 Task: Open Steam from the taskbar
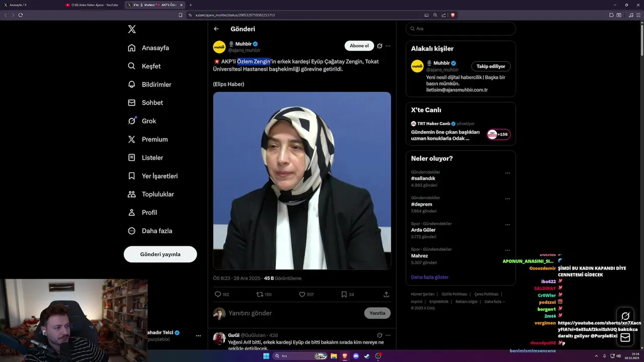click(x=367, y=356)
